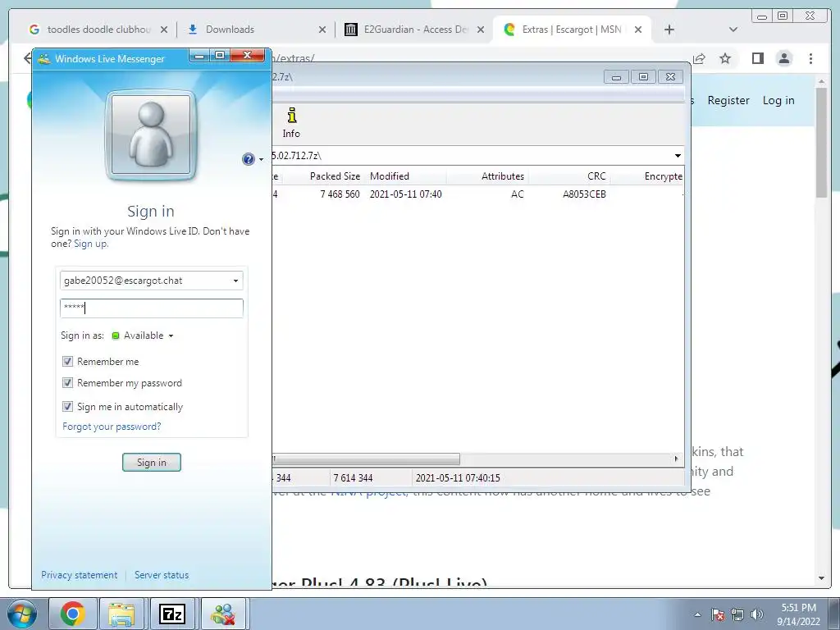Viewport: 840px width, 630px height.
Task: Open new tab with plus button
Action: (669, 30)
